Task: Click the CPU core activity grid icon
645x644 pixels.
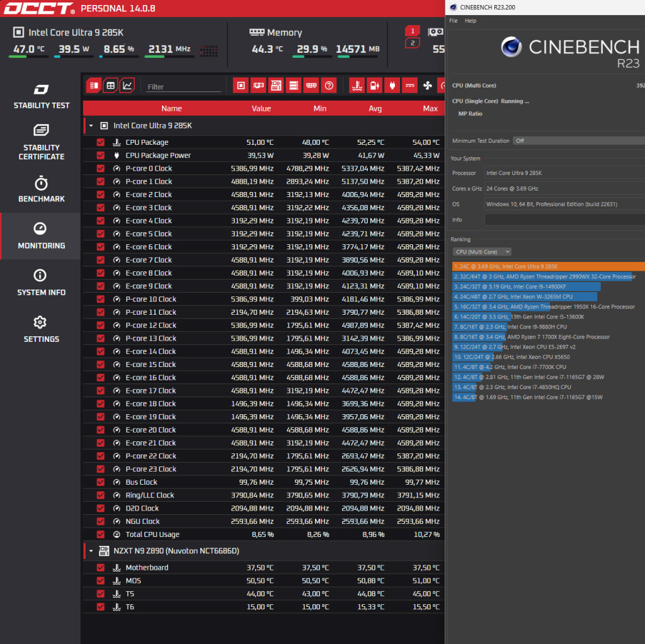Action: (208, 51)
